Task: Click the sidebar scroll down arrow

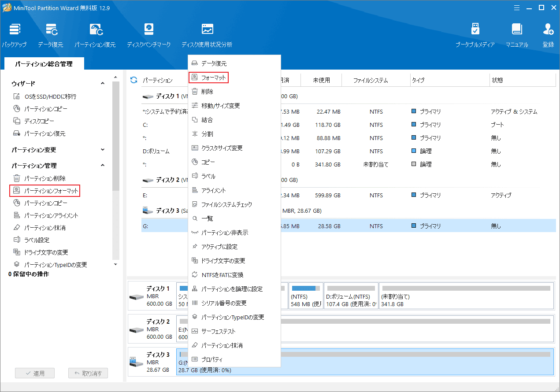Action: 116,264
